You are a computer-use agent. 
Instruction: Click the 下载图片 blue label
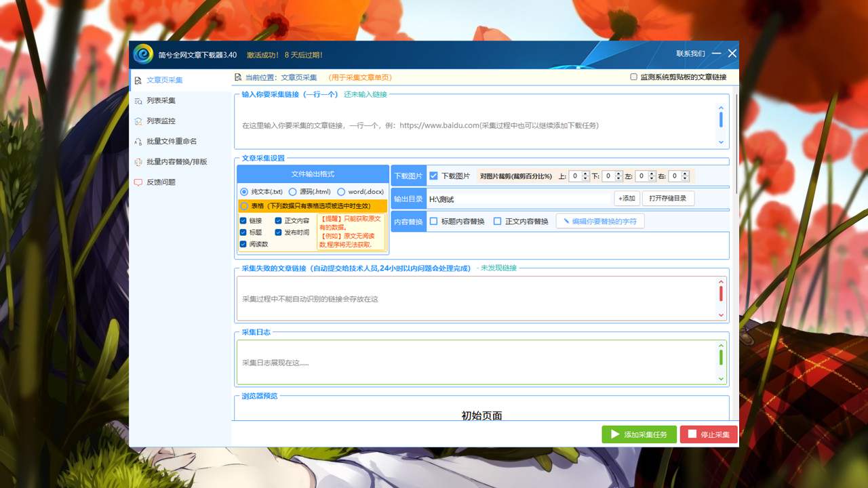click(408, 176)
